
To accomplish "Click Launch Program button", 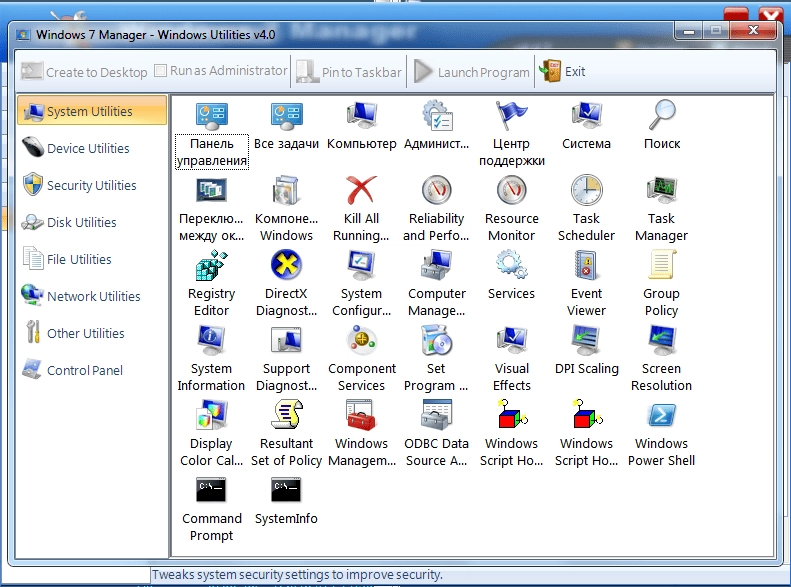I will coord(472,72).
